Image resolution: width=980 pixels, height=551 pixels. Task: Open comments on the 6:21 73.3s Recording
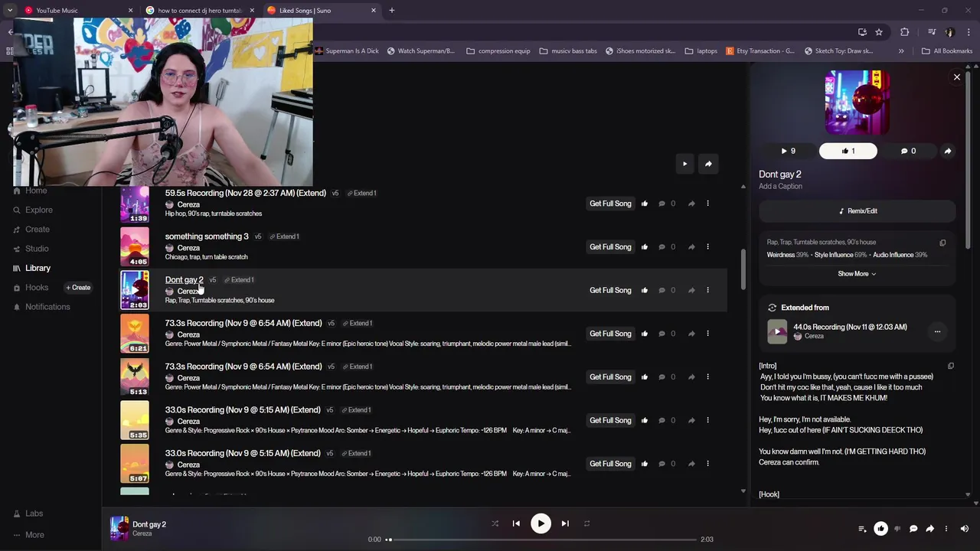pos(661,334)
